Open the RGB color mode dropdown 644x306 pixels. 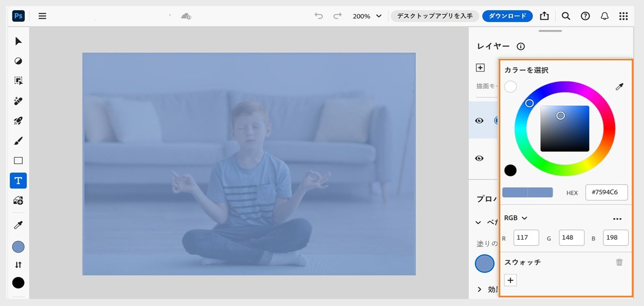pos(516,218)
